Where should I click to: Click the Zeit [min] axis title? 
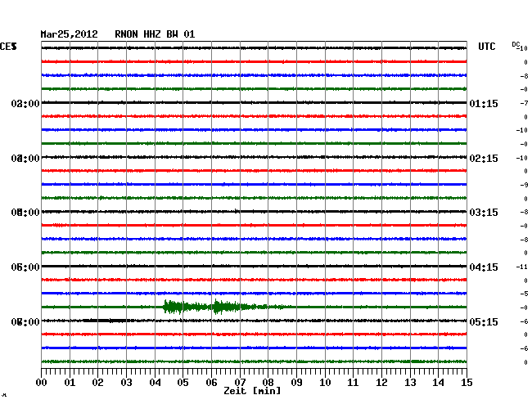tap(252, 391)
